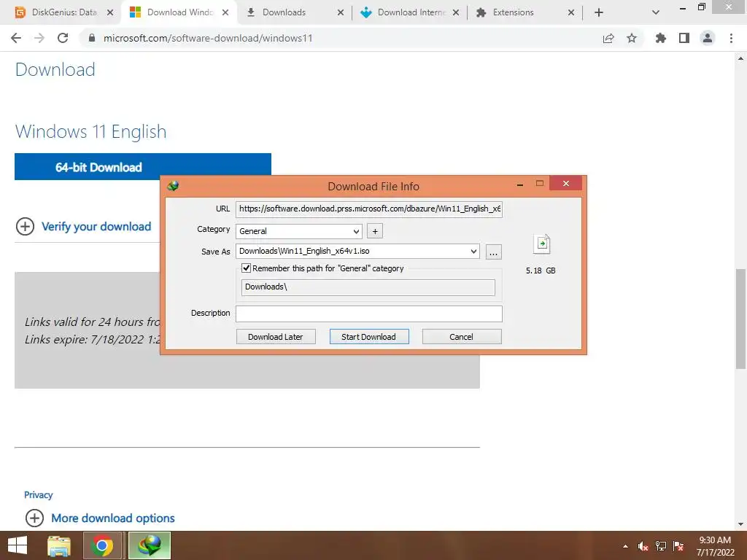The image size is (747, 560).
Task: Click the scrollbar down arrow
Action: 741,524
